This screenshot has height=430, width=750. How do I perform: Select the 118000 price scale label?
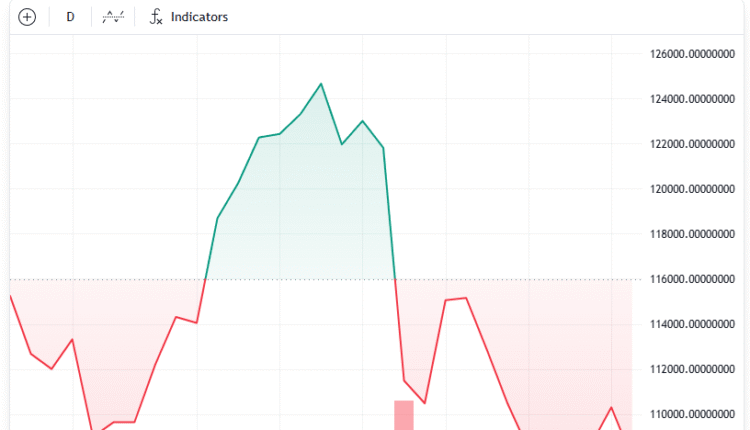689,234
